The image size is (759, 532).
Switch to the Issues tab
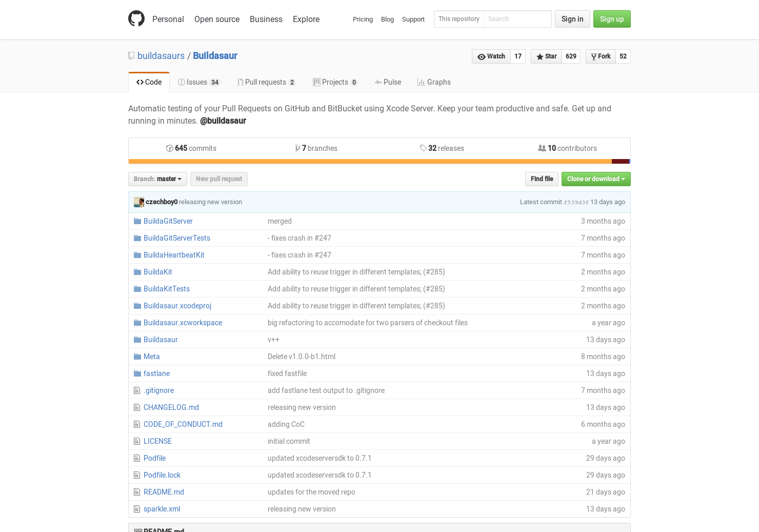[199, 82]
